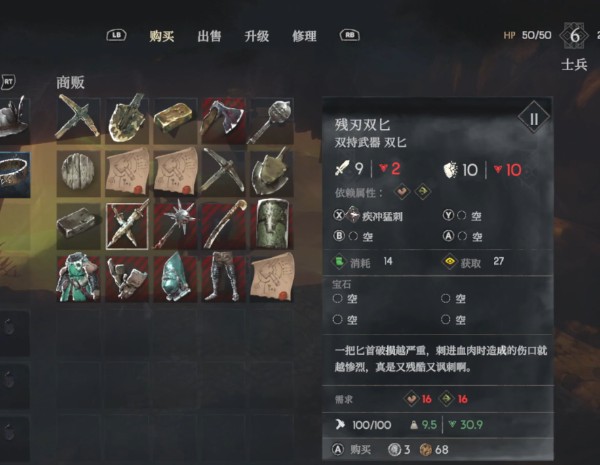Pick the leg armor greaves item
The image size is (600, 465).
(x=223, y=279)
